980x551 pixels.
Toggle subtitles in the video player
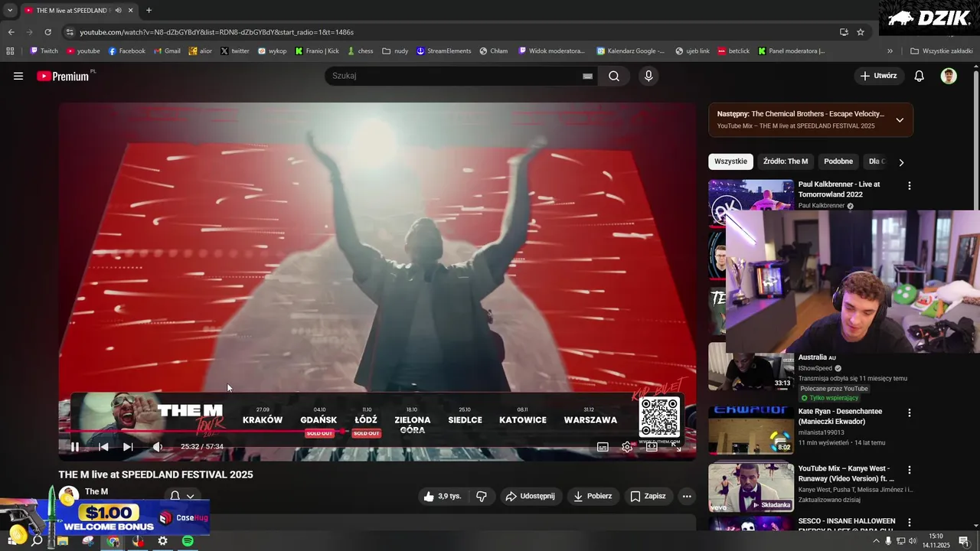click(x=603, y=447)
